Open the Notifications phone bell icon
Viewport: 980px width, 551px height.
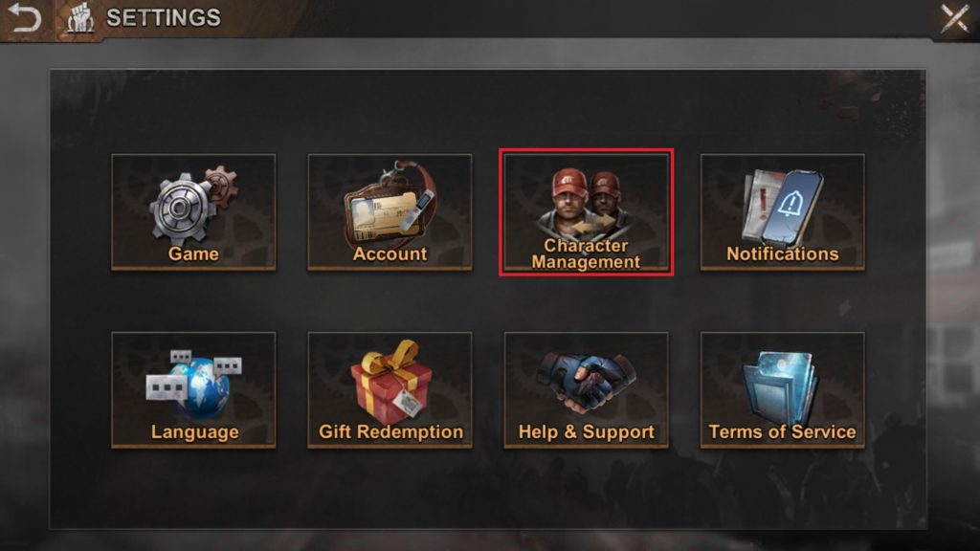tap(783, 207)
